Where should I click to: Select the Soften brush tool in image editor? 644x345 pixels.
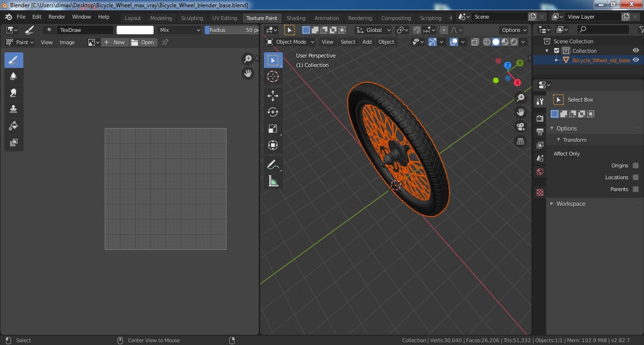click(13, 77)
